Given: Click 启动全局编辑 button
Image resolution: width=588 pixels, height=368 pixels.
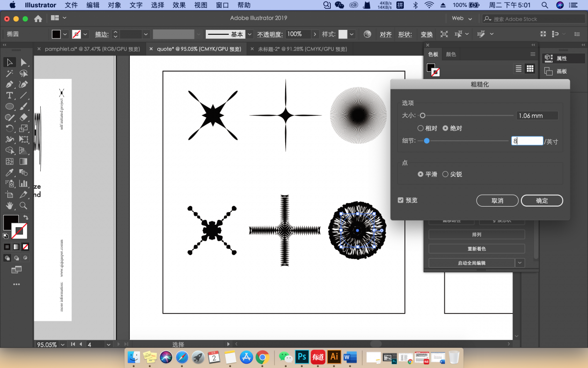Looking at the screenshot, I should [471, 263].
